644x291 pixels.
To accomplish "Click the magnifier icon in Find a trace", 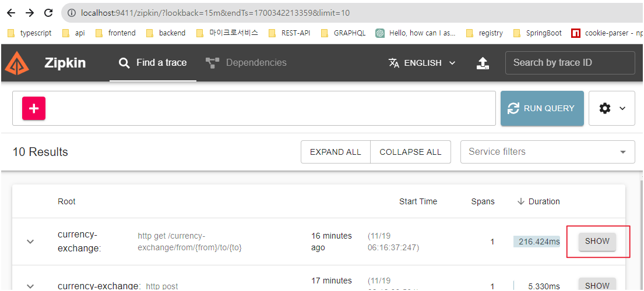I will coord(124,63).
